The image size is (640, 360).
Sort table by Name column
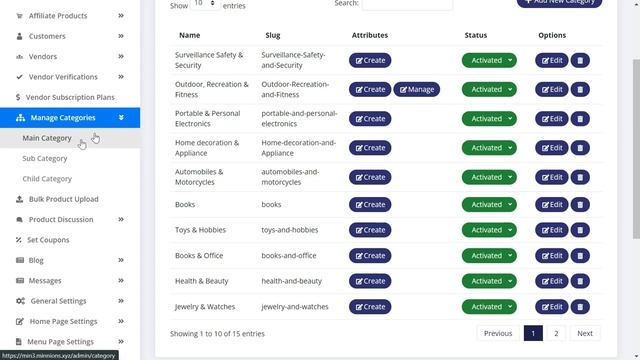coord(189,35)
